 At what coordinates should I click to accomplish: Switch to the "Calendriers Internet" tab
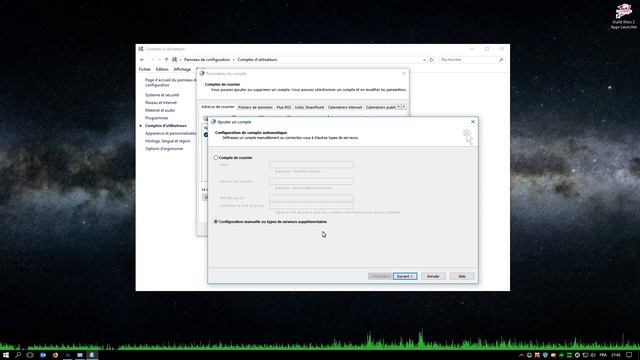[345, 107]
